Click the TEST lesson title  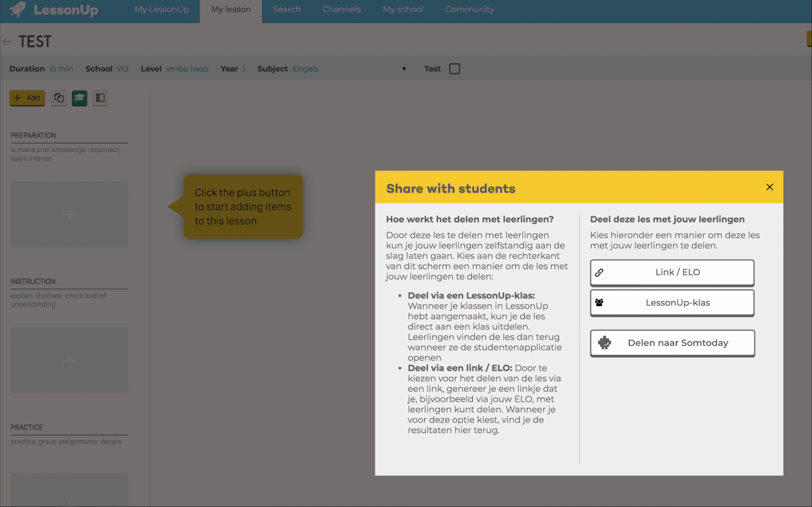tap(35, 42)
